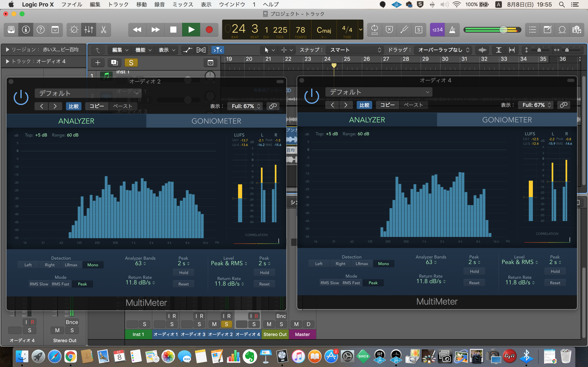Open デフォルト preset menu in オーディオ 4 plugin

(379, 92)
